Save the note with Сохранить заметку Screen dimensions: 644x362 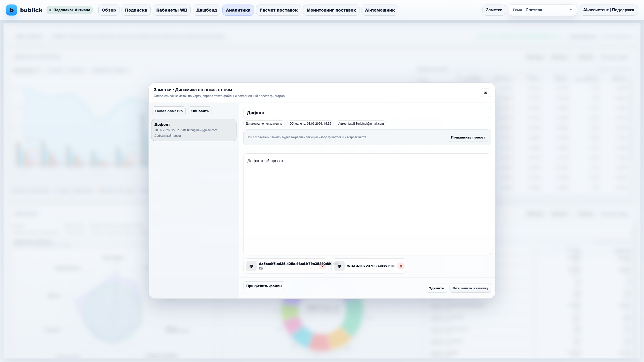(470, 288)
